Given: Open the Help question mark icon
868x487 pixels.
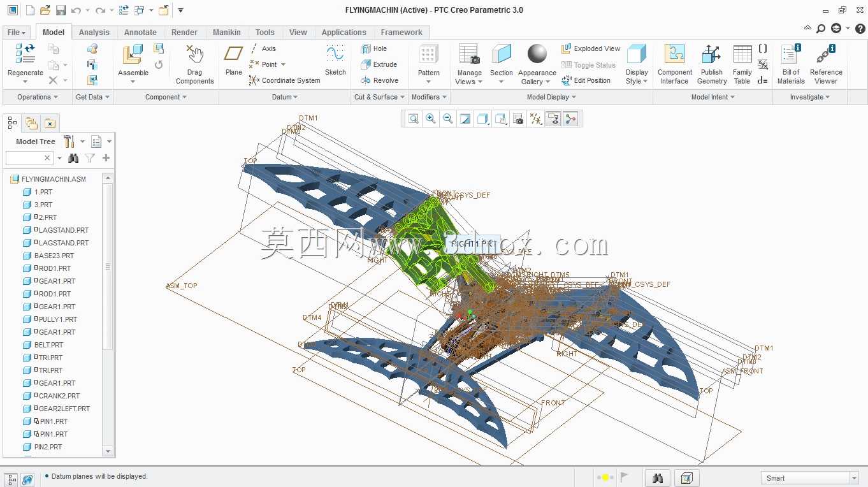Looking at the screenshot, I should (x=860, y=28).
